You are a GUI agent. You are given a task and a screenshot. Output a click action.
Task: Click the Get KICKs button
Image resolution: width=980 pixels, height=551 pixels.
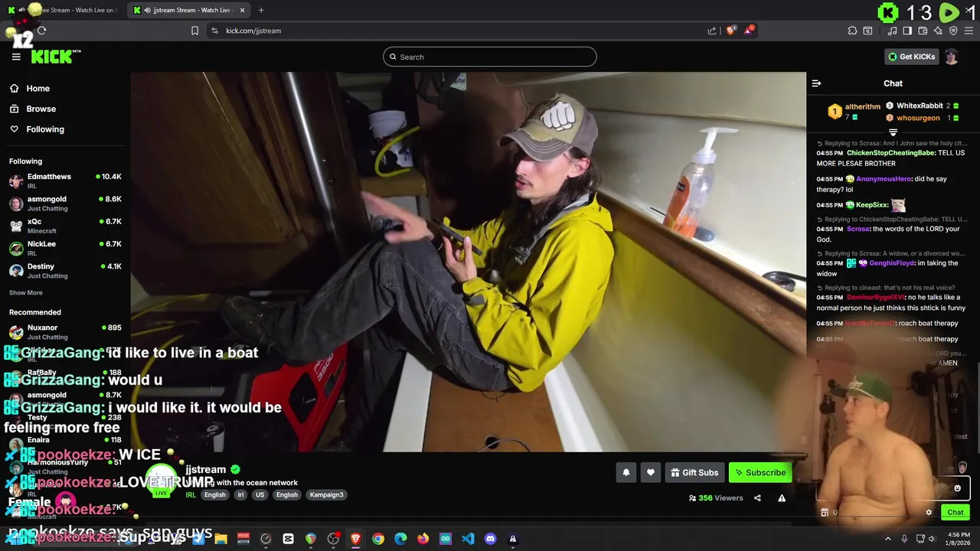(x=912, y=57)
